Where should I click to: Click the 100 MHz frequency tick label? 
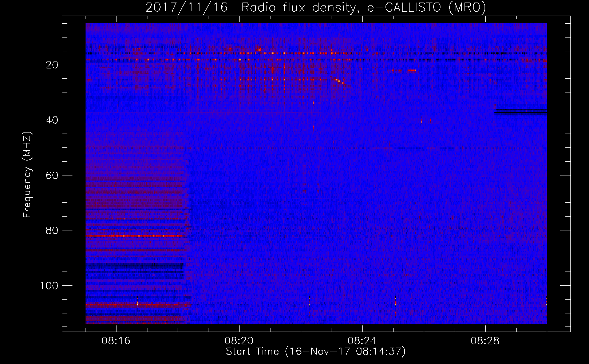49,286
